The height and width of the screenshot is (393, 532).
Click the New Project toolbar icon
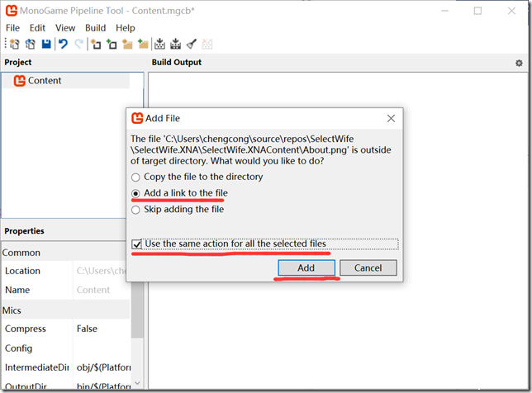pyautogui.click(x=14, y=44)
